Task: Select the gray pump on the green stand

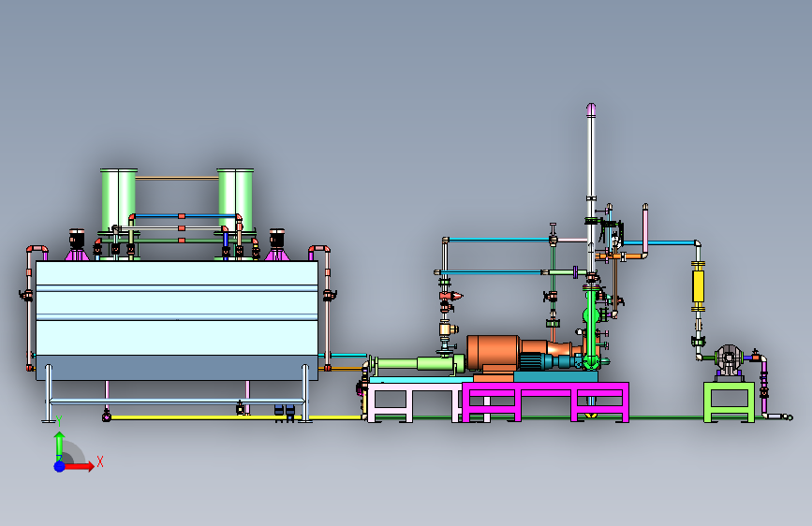Action: (729, 358)
